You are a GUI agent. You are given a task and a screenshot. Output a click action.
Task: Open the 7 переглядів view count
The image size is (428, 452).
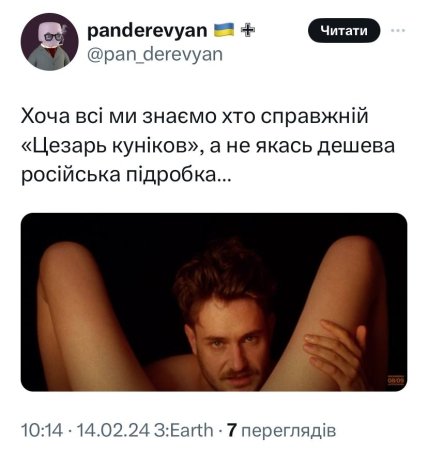point(282,430)
